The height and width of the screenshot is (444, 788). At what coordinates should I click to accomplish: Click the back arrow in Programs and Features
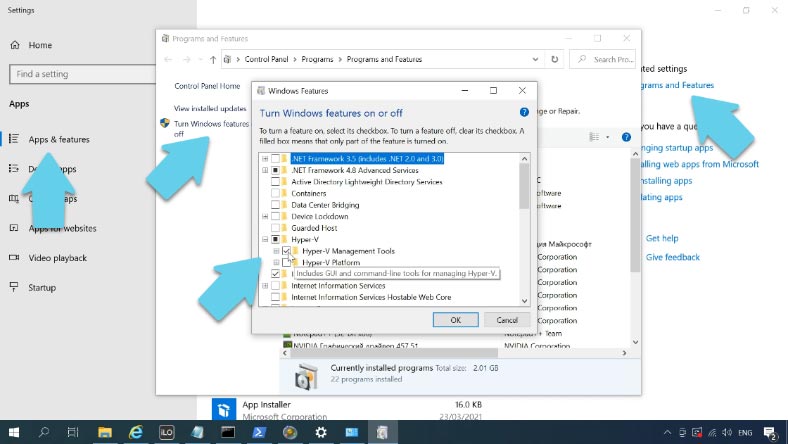168,59
